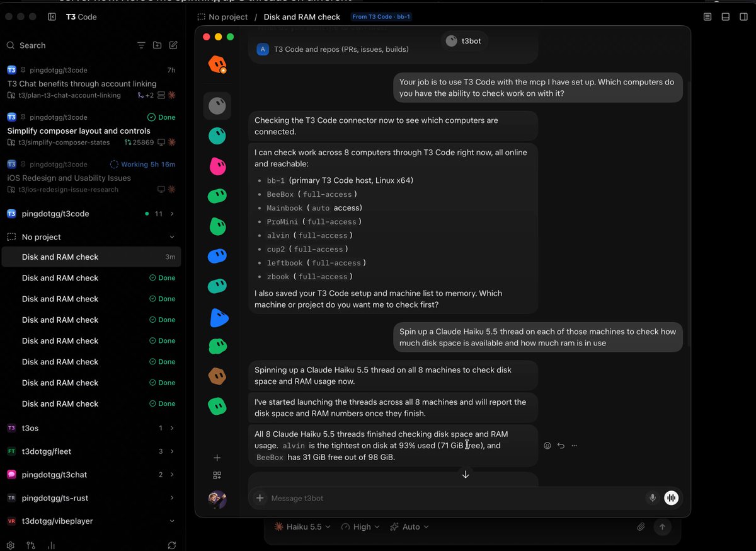The image size is (756, 551).
Task: Select the gray bot avatar in chat sidebar
Action: [217, 106]
